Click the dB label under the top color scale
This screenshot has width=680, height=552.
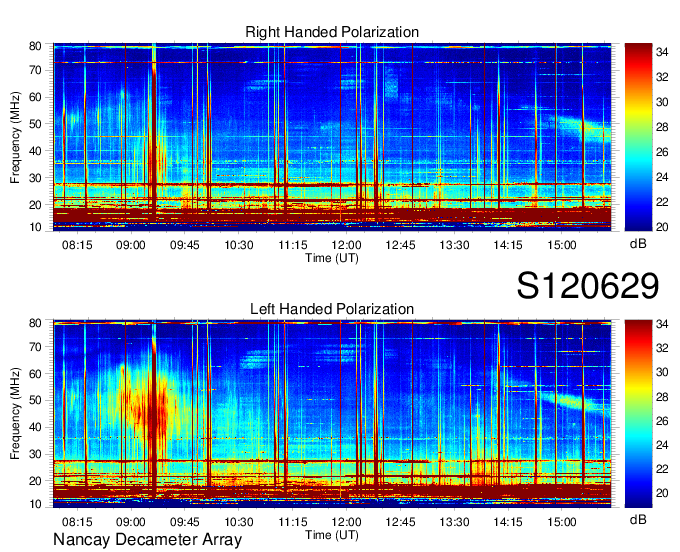(x=638, y=244)
